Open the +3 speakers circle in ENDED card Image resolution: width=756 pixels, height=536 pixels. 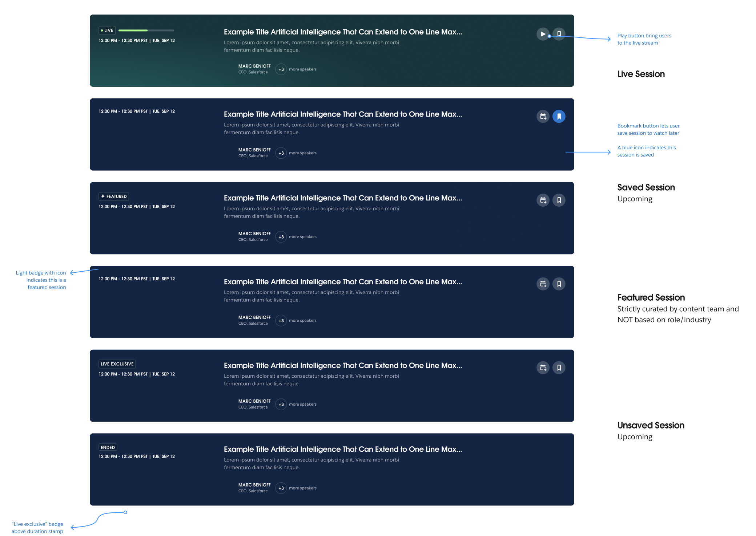click(x=281, y=488)
